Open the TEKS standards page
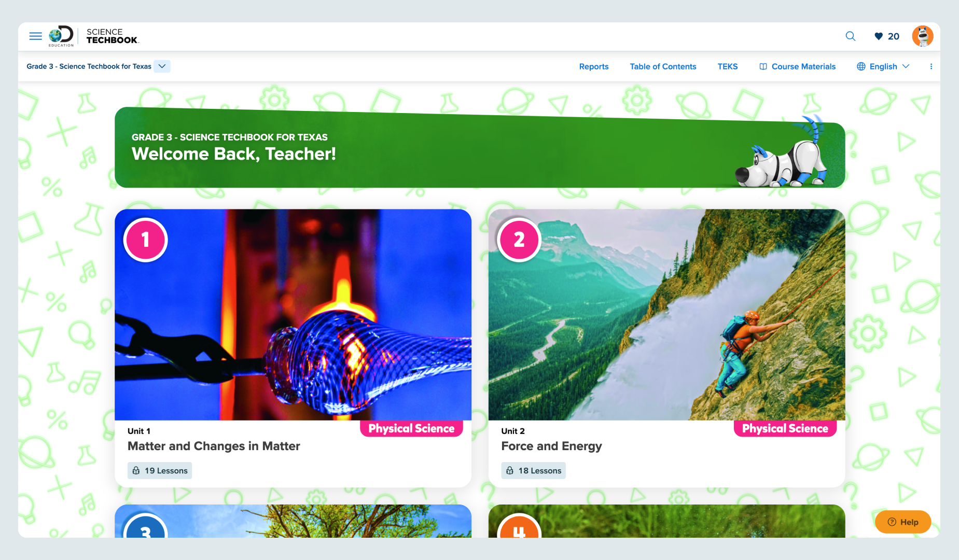Image resolution: width=959 pixels, height=560 pixels. coord(728,66)
